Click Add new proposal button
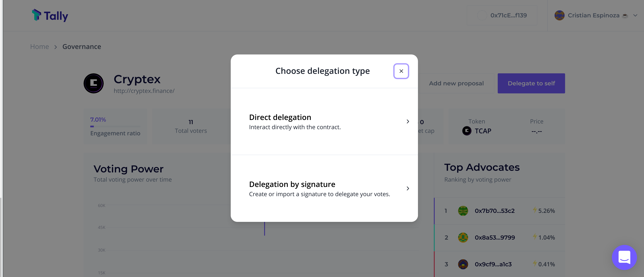 (x=456, y=83)
